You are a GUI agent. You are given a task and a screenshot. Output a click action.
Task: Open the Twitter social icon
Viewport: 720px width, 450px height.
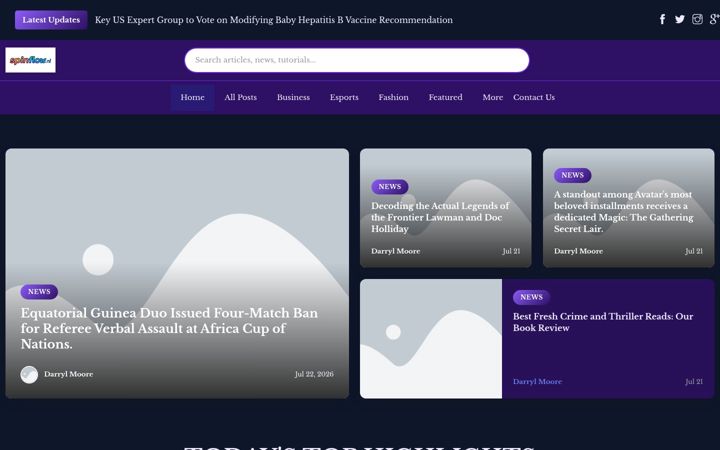click(x=680, y=19)
